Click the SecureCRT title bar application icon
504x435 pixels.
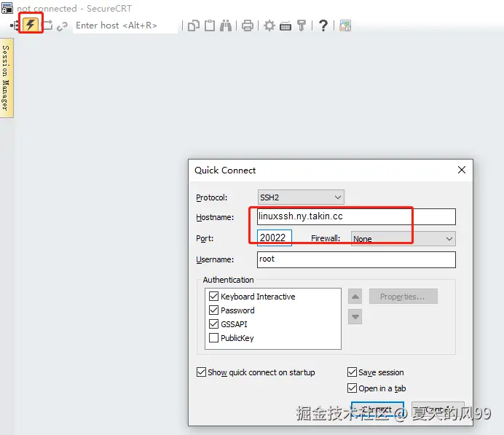pyautogui.click(x=7, y=8)
